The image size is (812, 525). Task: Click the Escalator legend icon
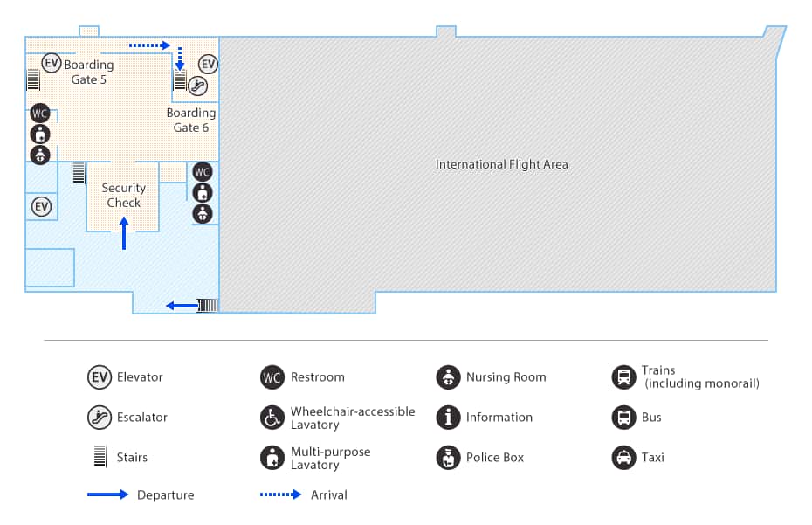[x=100, y=418]
